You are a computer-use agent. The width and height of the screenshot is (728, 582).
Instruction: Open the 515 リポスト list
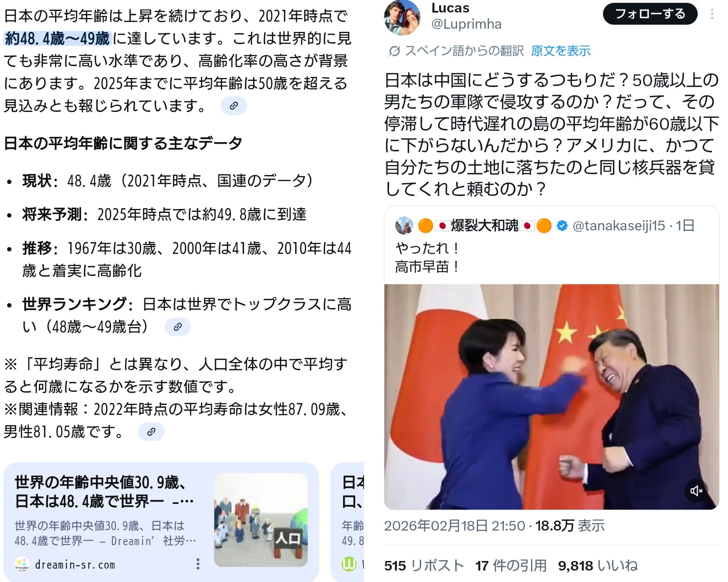(x=424, y=565)
